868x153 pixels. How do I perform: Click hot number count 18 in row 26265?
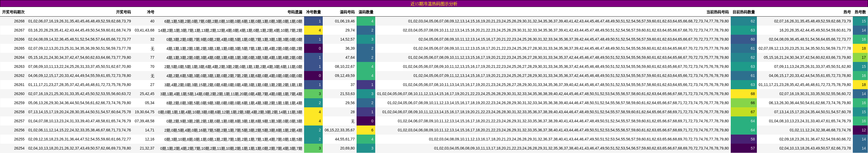click(860, 48)
